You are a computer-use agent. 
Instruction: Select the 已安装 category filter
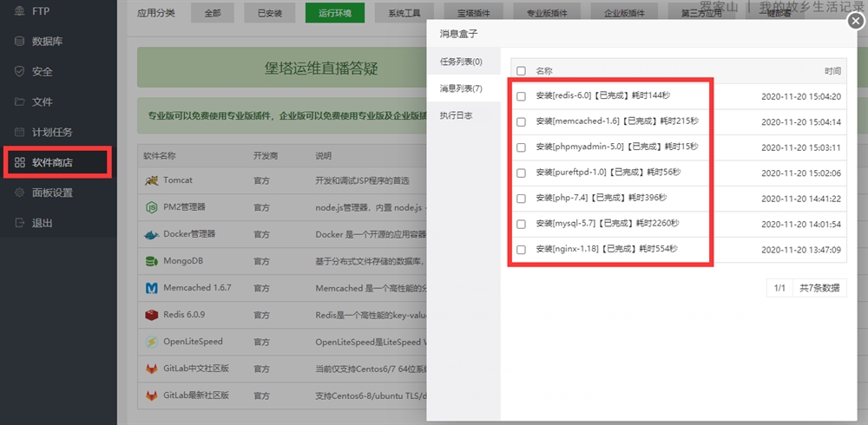click(268, 13)
